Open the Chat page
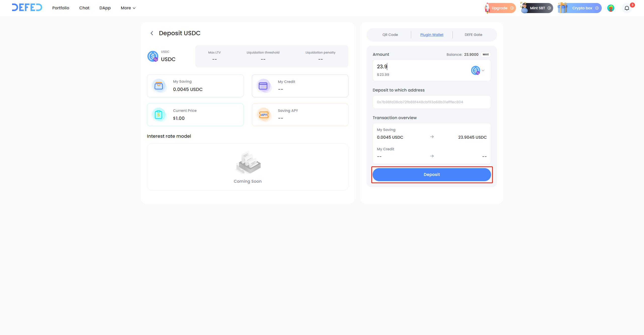Viewport: 644px width, 335px height. 84,8
